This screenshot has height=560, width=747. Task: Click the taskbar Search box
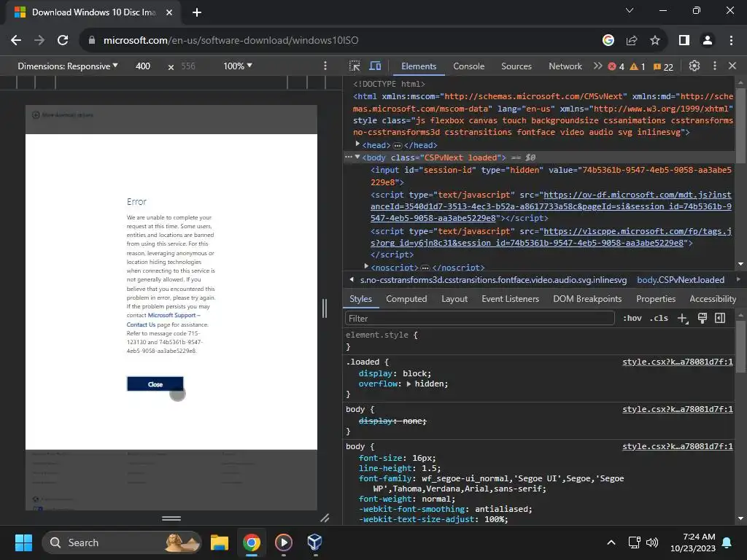122,542
